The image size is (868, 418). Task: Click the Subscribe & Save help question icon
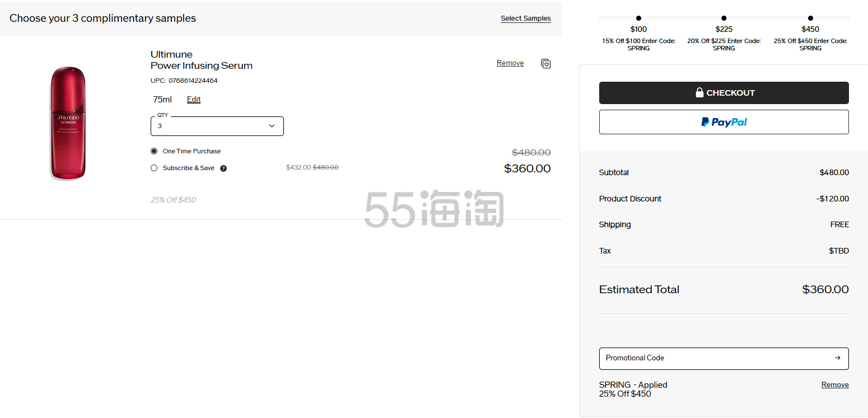[223, 168]
